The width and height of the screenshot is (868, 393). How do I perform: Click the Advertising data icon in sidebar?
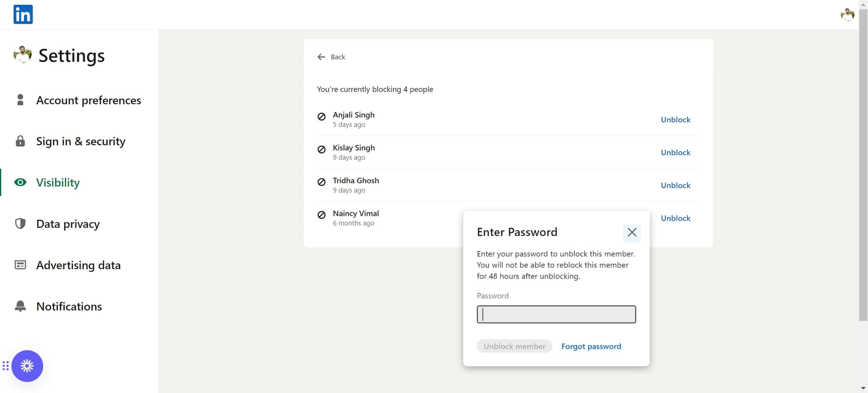20,265
